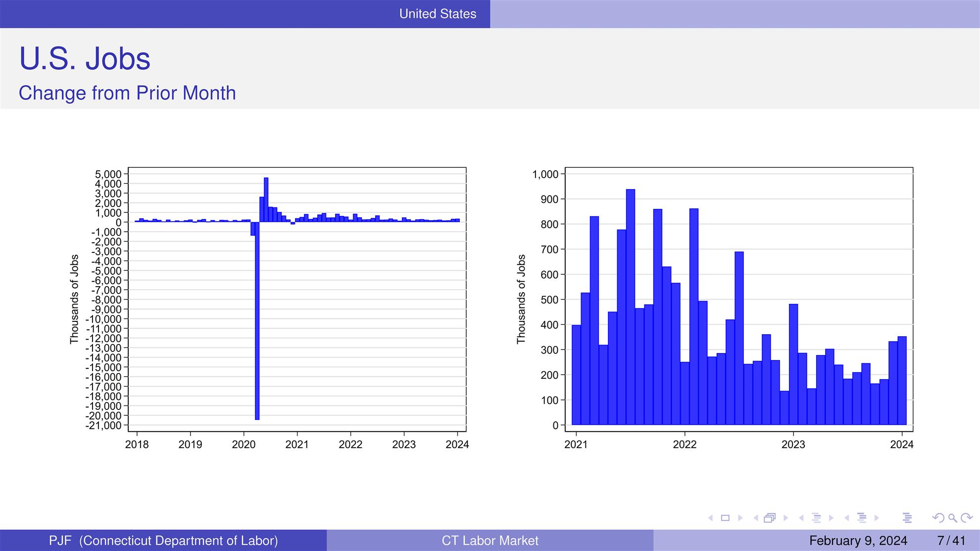Click the 5,000 axis label on left chart
This screenshot has width=980, height=551.
108,174
